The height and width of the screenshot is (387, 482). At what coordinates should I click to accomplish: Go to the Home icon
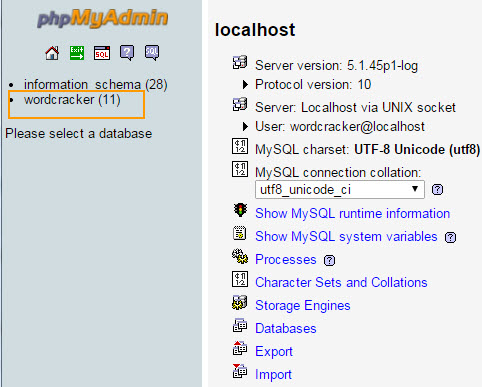point(52,53)
